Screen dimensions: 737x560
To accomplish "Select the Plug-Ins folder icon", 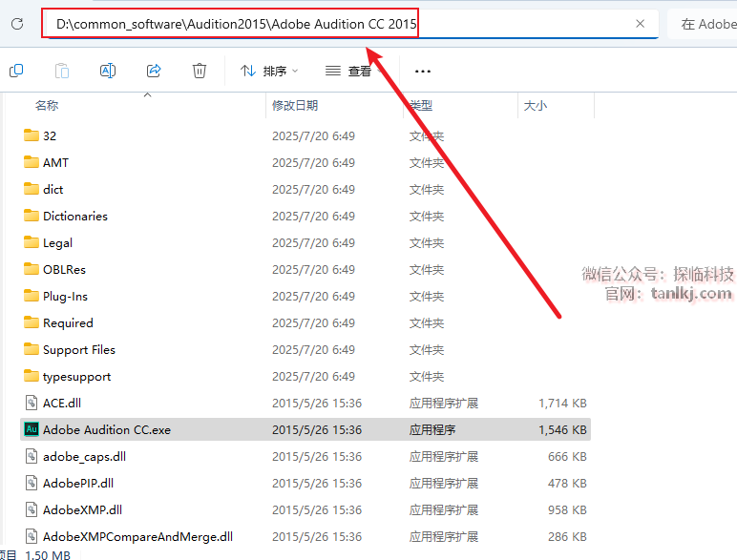I will coord(32,296).
